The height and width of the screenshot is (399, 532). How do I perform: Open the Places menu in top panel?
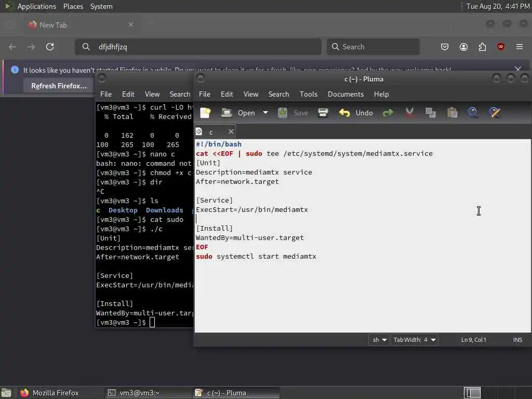tap(73, 6)
